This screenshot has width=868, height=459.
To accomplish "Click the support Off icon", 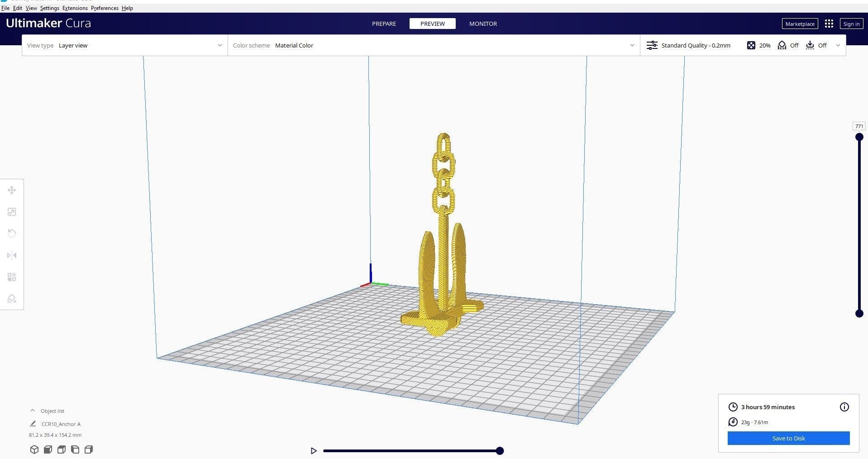I will click(782, 45).
